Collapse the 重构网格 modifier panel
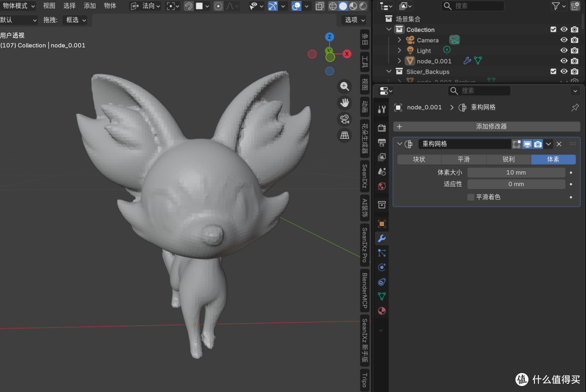 coord(399,144)
